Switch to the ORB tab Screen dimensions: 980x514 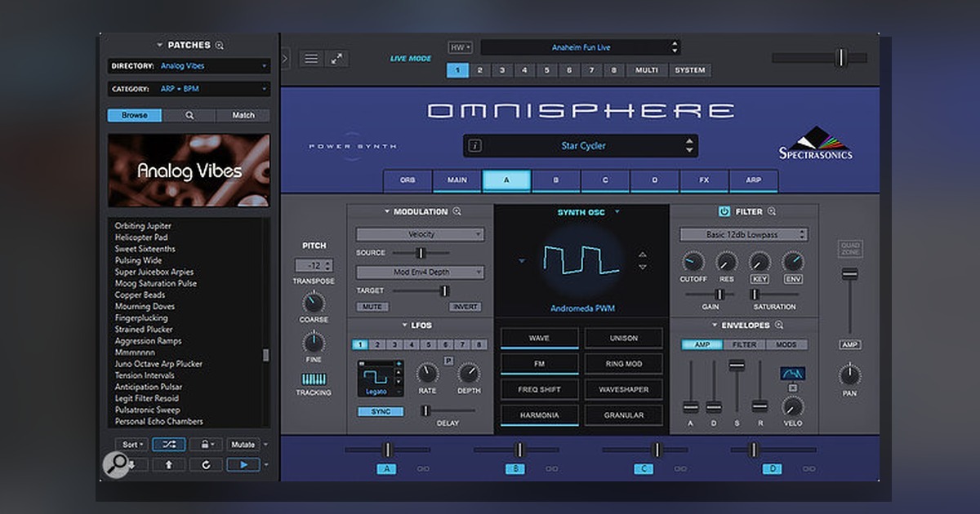tap(408, 180)
